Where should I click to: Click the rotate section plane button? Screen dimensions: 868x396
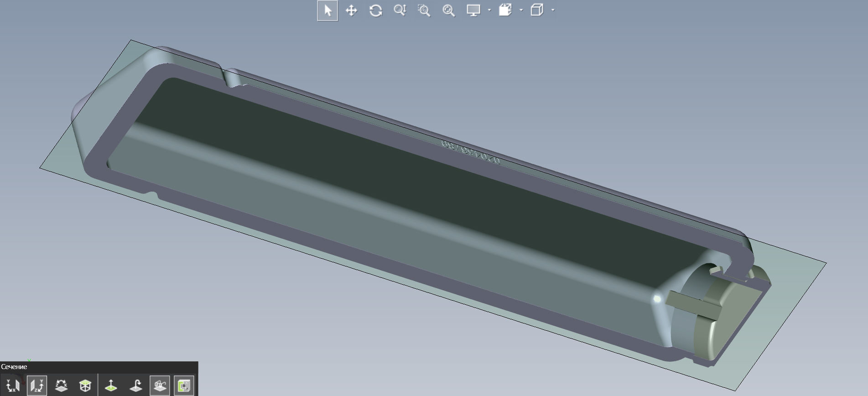click(x=135, y=386)
